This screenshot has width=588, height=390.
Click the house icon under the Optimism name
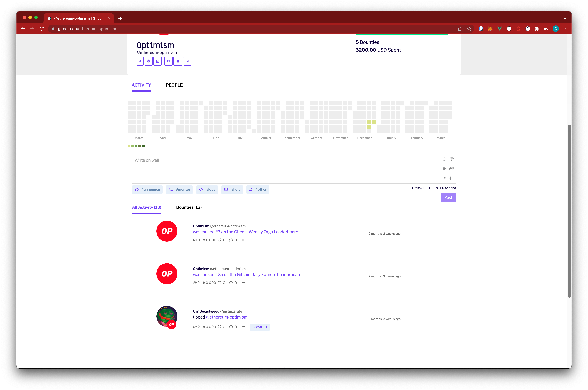pyautogui.click(x=178, y=61)
